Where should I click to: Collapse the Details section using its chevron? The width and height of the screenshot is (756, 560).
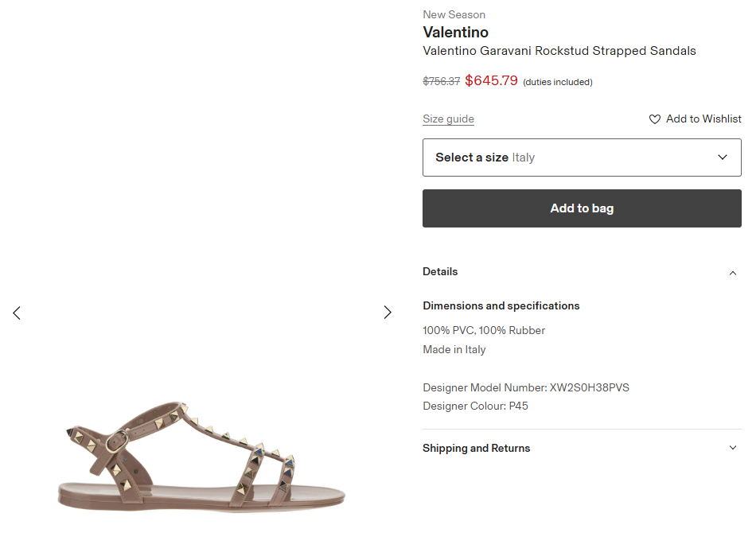pos(733,273)
